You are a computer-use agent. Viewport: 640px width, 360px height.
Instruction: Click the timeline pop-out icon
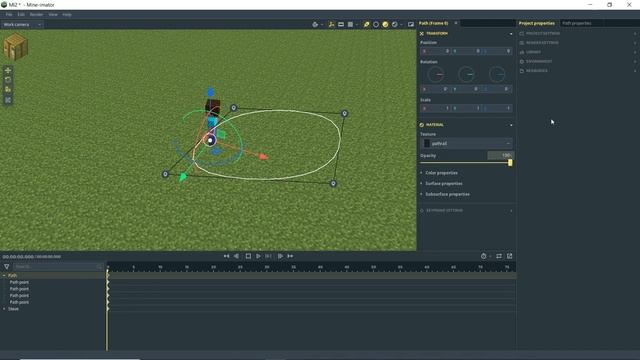pyautogui.click(x=509, y=256)
